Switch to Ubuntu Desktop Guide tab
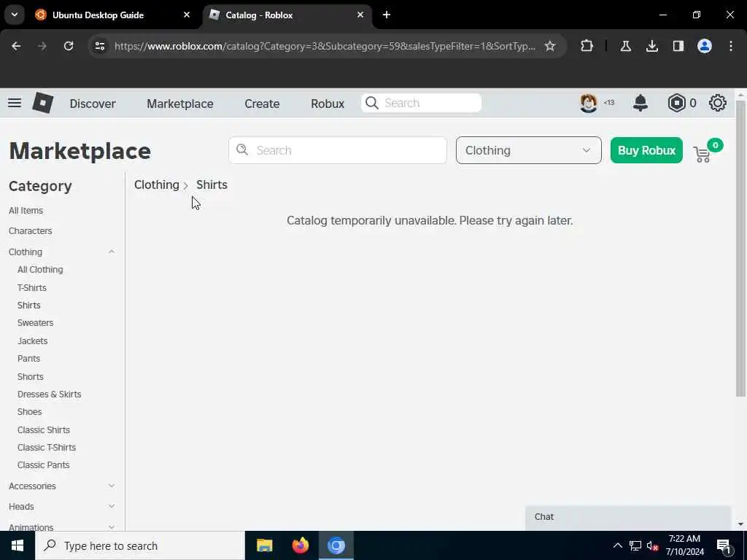This screenshot has height=560, width=747. 113,15
